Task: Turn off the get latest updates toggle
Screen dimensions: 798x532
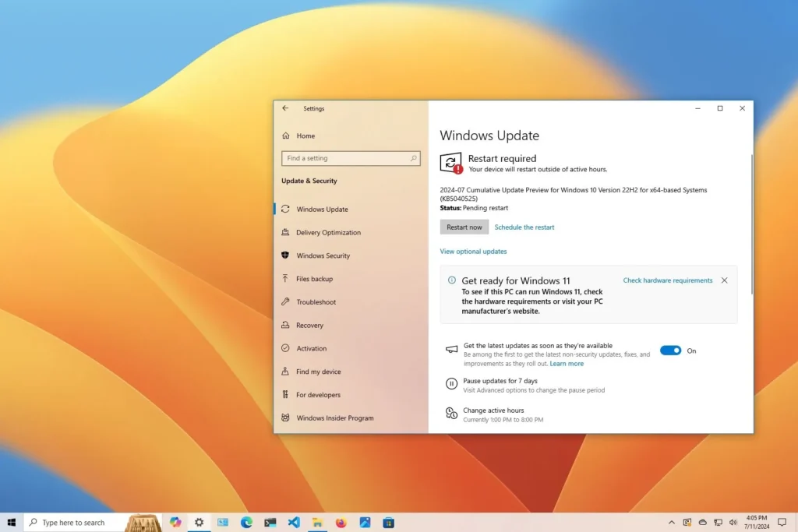Action: (670, 351)
